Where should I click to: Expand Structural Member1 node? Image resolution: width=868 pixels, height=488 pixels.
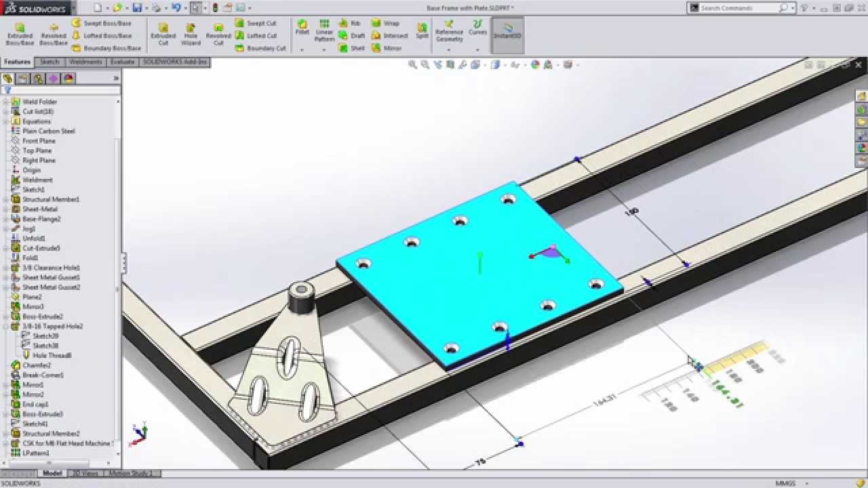(5, 200)
